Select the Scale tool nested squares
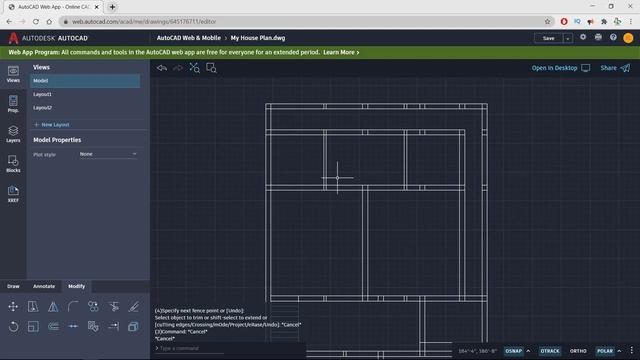The width and height of the screenshot is (640, 360). (x=33, y=327)
